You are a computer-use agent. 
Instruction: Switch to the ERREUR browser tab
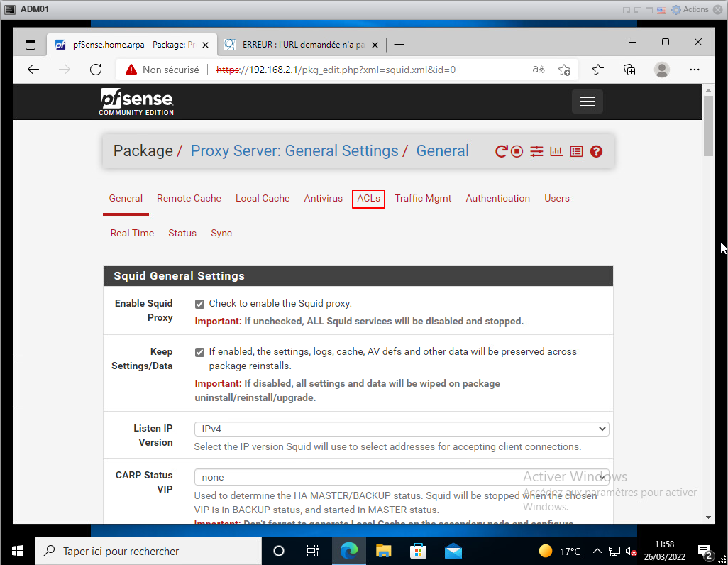302,45
